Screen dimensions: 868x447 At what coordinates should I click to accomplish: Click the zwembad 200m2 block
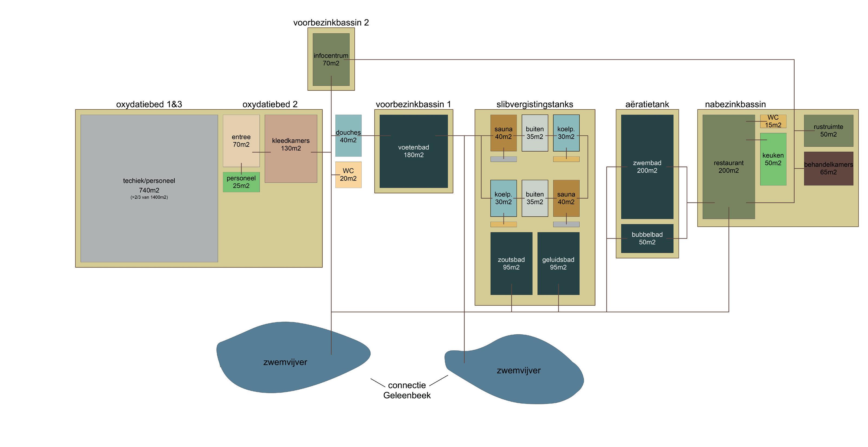[647, 167]
